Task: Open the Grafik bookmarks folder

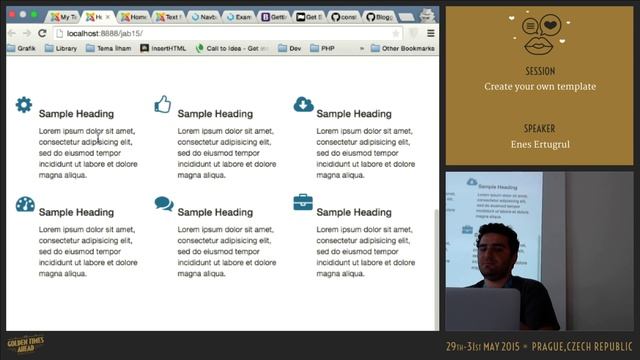Action: click(21, 48)
